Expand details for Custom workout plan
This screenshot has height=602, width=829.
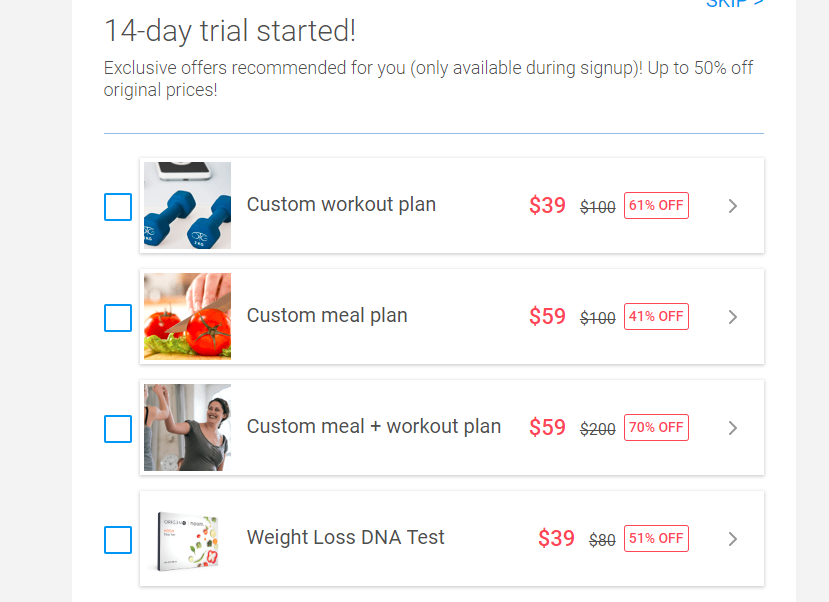tap(732, 205)
